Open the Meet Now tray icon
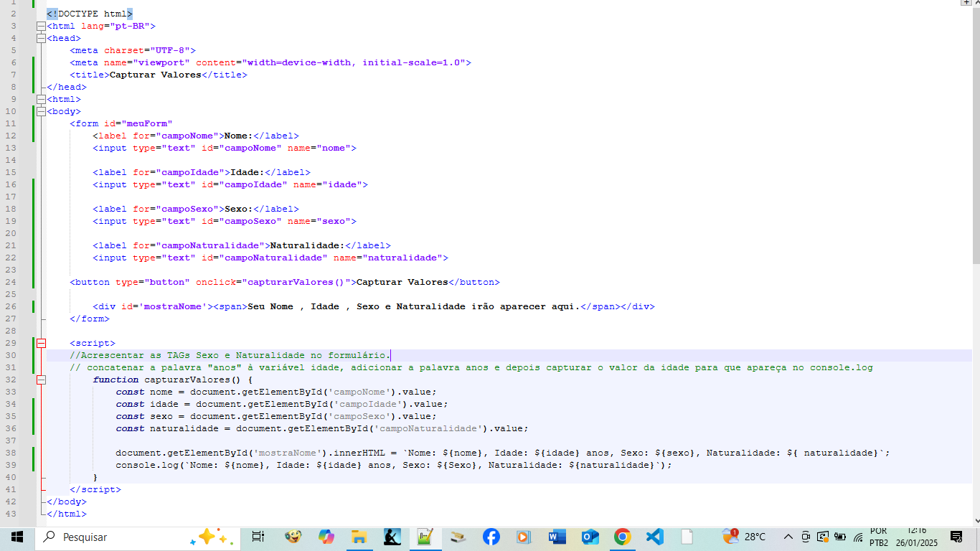Image resolution: width=980 pixels, height=551 pixels. (x=806, y=537)
